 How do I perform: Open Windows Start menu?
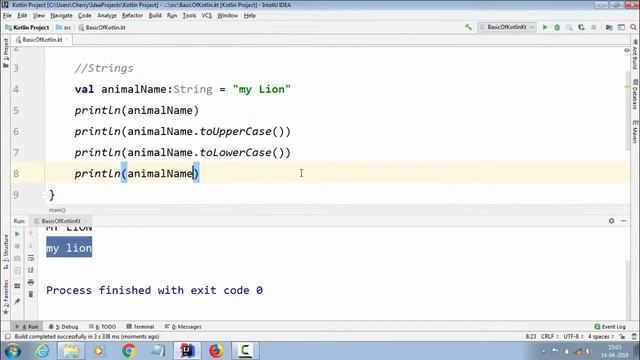[13, 351]
